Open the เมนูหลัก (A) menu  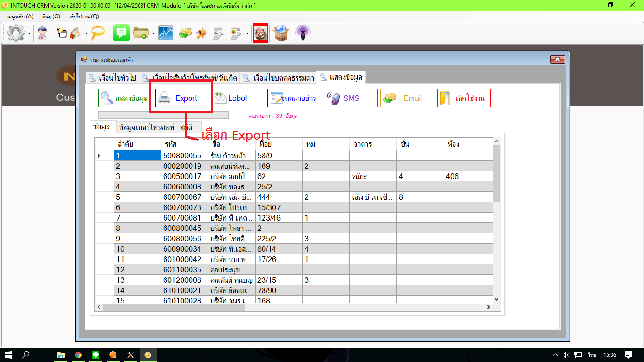(x=20, y=16)
